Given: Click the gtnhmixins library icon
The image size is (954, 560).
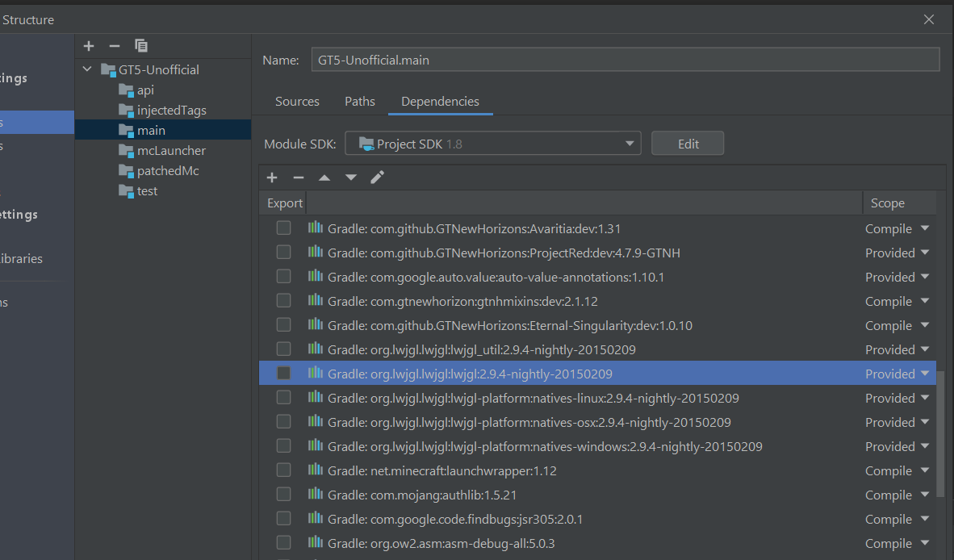Looking at the screenshot, I should point(315,301).
